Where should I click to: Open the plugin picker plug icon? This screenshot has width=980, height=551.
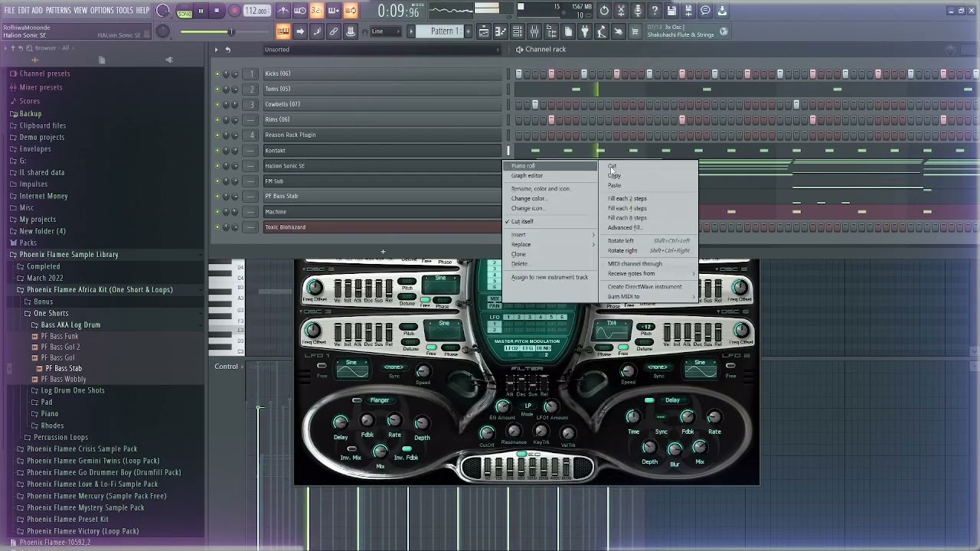coord(585,31)
